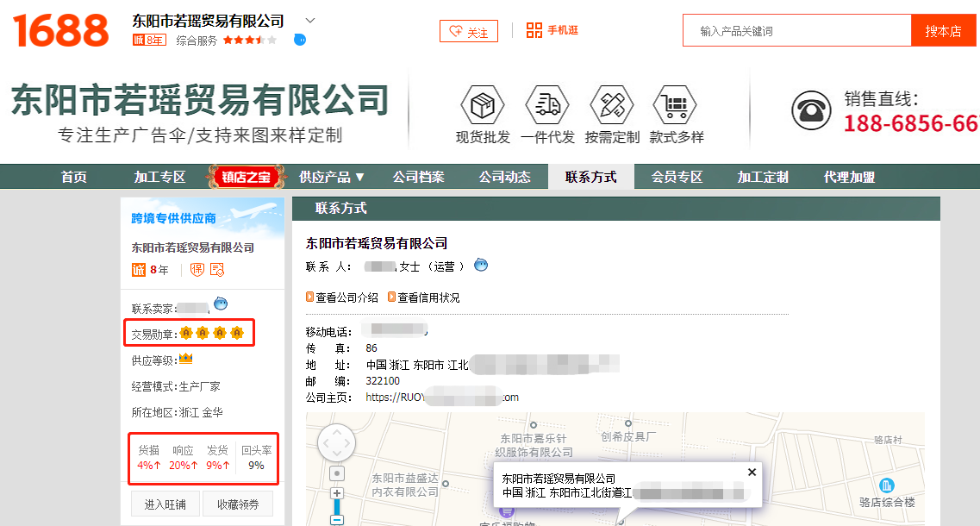Click the 创希皮具厂 map label

pos(628,436)
